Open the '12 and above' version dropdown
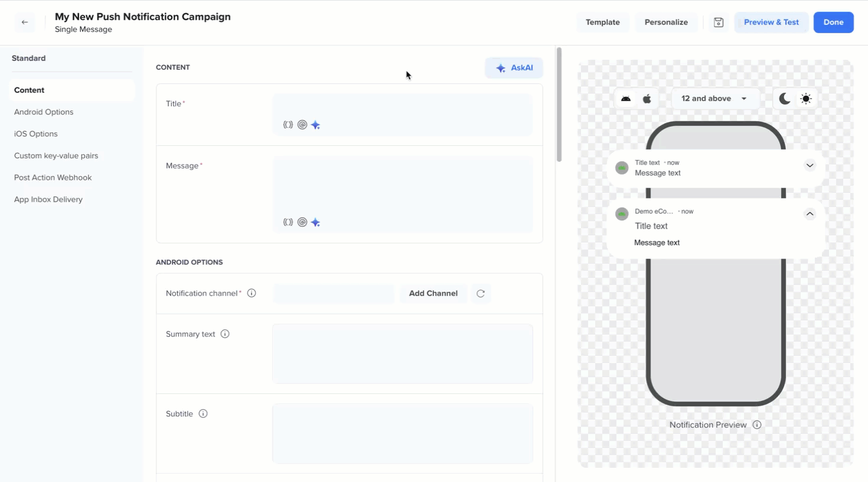The height and width of the screenshot is (482, 868). (714, 99)
